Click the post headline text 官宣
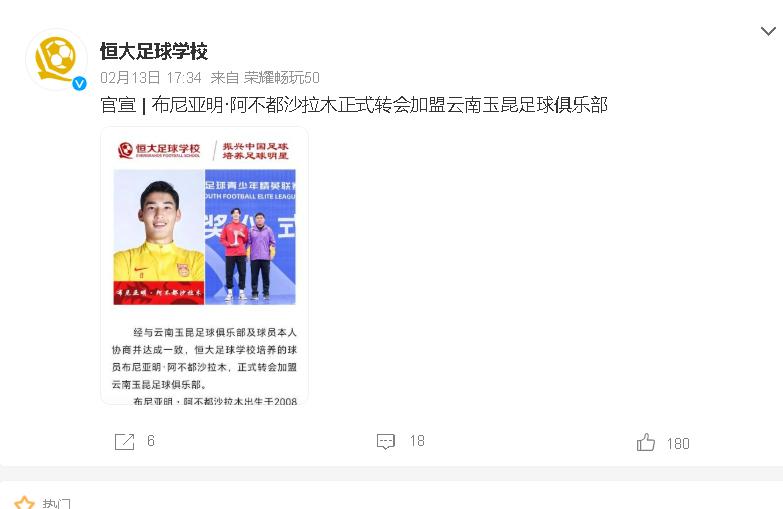 118,105
